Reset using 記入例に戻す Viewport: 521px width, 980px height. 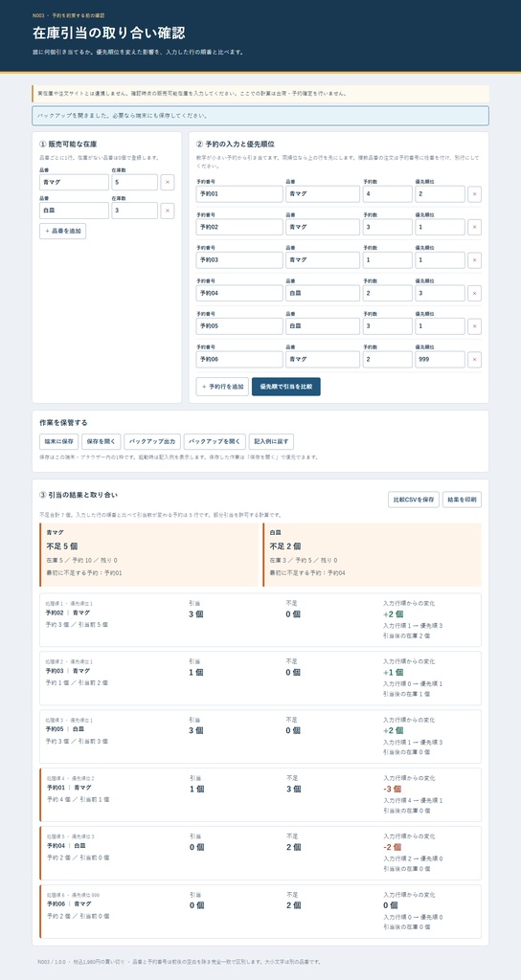(271, 441)
